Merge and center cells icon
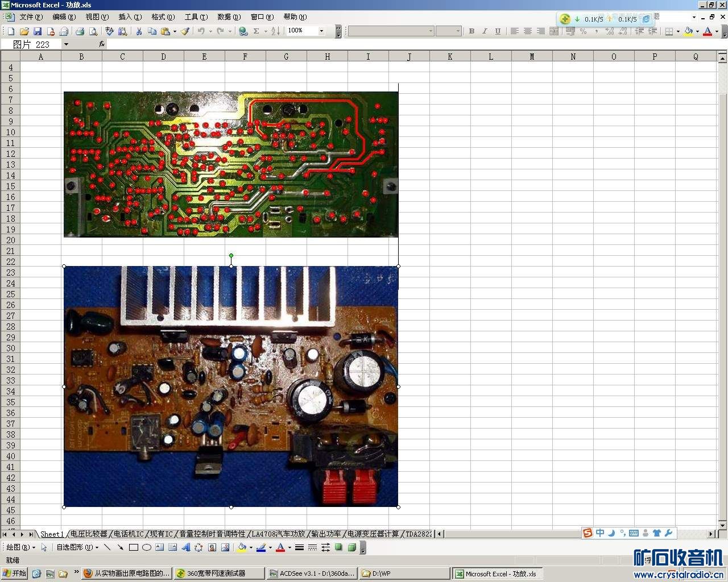The width and height of the screenshot is (728, 582). pos(554,31)
